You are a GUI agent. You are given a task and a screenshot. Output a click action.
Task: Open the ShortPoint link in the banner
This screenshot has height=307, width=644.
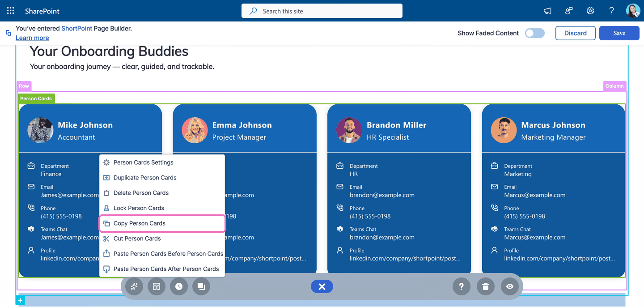point(77,28)
